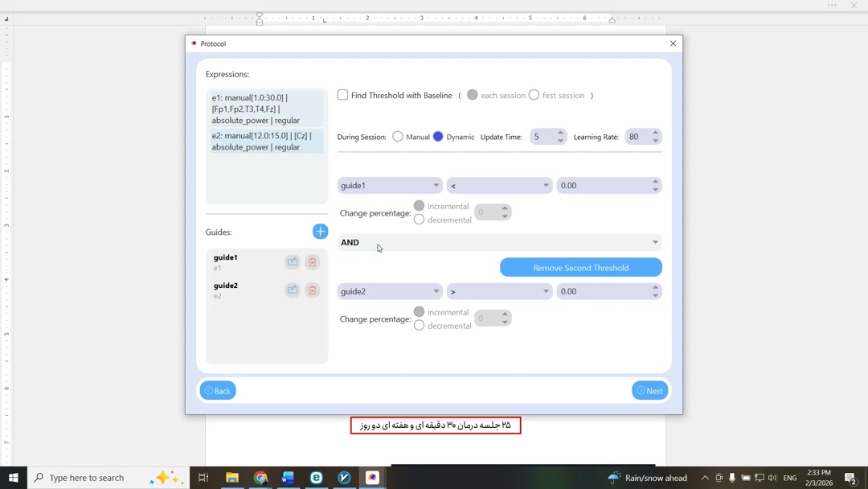Open the teal 'e' app on taskbar
868x489 pixels.
coord(316,478)
